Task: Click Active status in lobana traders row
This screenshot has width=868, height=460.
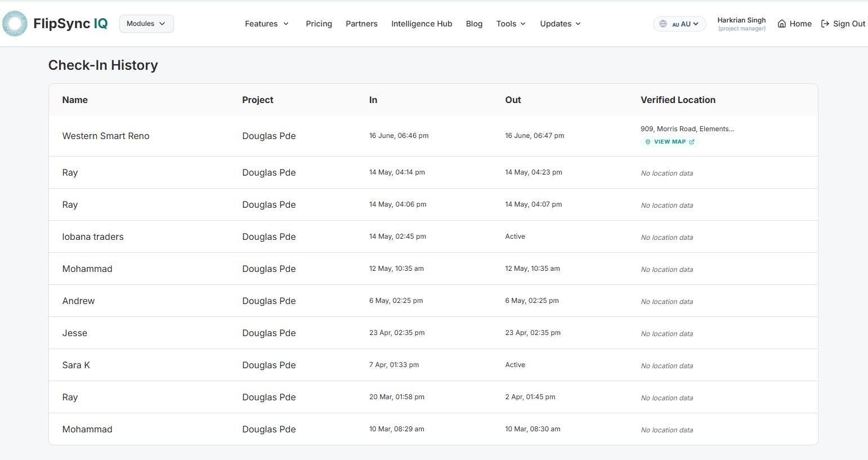Action: click(x=515, y=236)
